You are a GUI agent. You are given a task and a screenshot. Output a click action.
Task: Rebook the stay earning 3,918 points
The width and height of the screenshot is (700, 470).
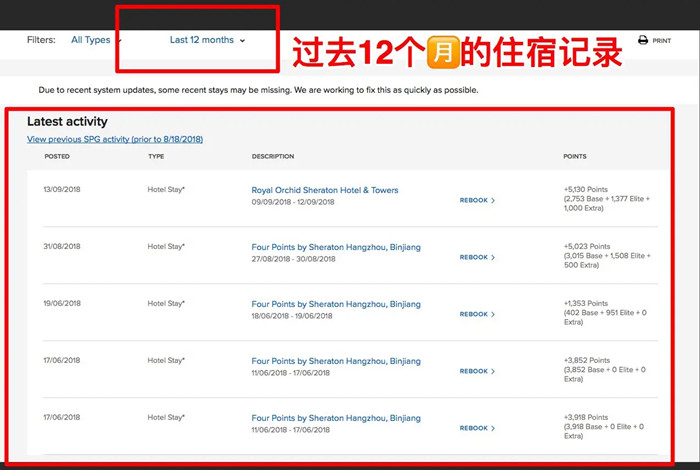(477, 428)
